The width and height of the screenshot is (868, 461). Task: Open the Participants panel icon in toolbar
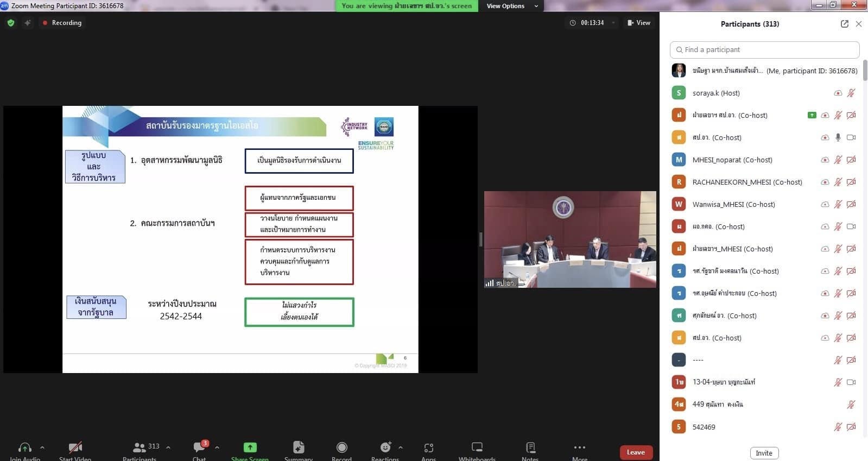click(x=140, y=447)
